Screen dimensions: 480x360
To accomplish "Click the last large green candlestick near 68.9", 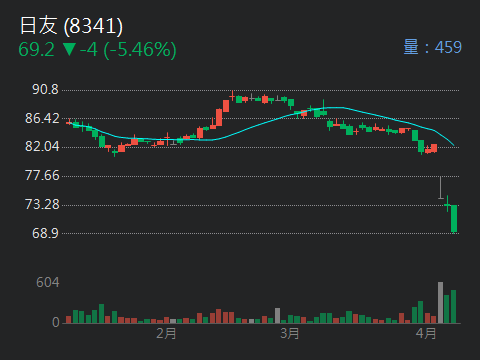I will [454, 218].
